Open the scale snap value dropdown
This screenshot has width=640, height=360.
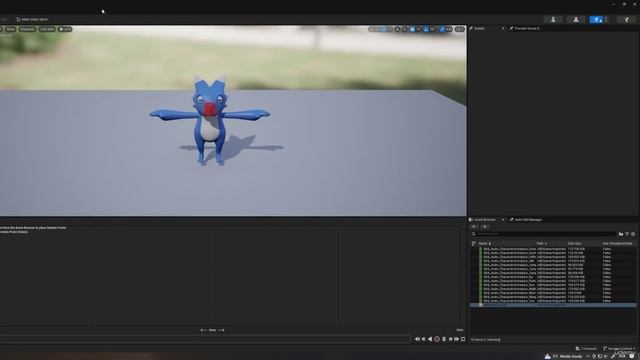click(449, 29)
